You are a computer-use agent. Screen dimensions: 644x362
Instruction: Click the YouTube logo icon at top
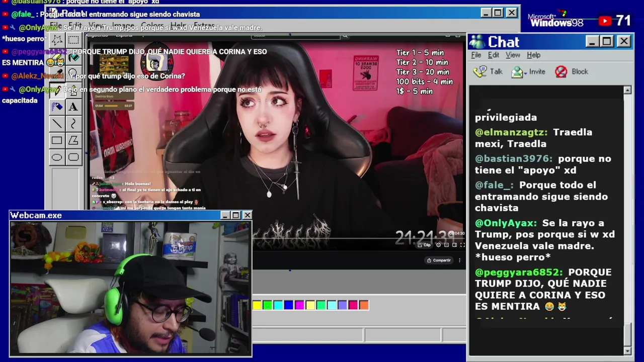(605, 21)
